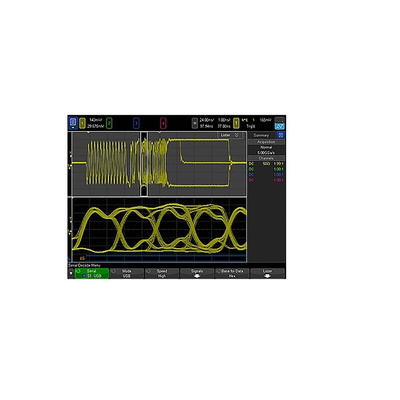This screenshot has height=400, width=400.
Task: Click channel 4 pink DC row
Action: pos(266,180)
